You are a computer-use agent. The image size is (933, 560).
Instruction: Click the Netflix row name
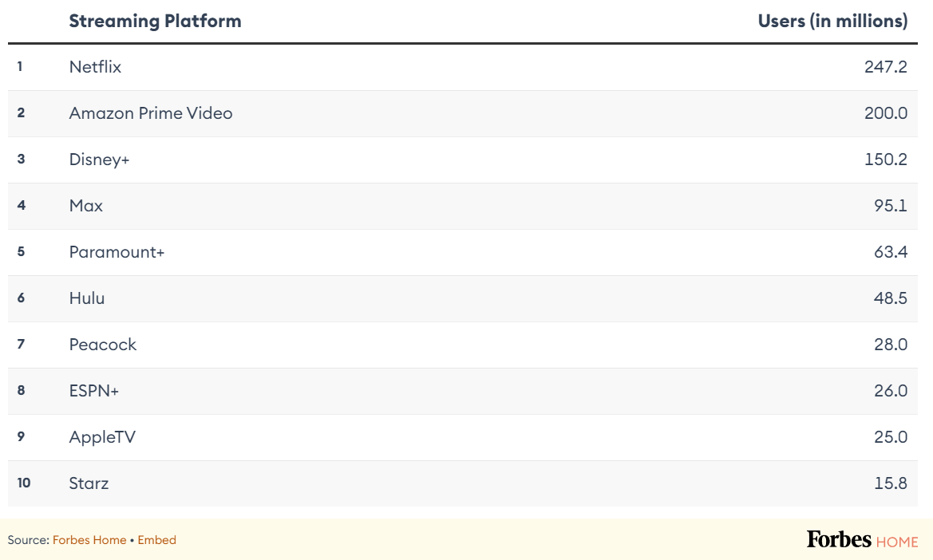[95, 66]
